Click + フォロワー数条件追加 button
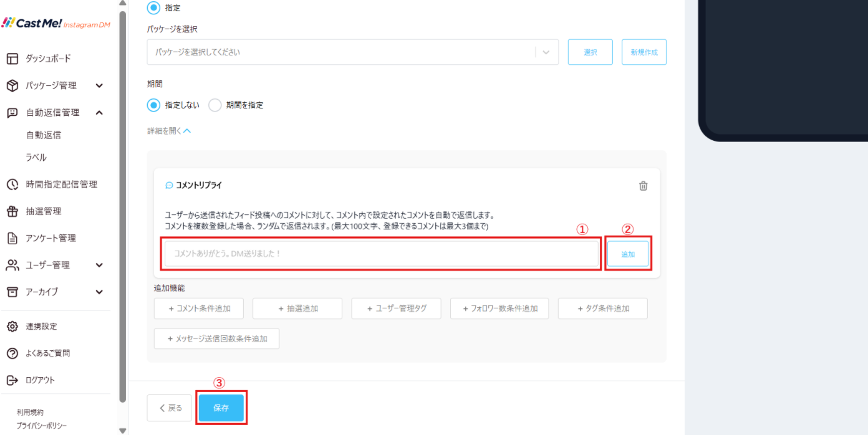 click(499, 308)
